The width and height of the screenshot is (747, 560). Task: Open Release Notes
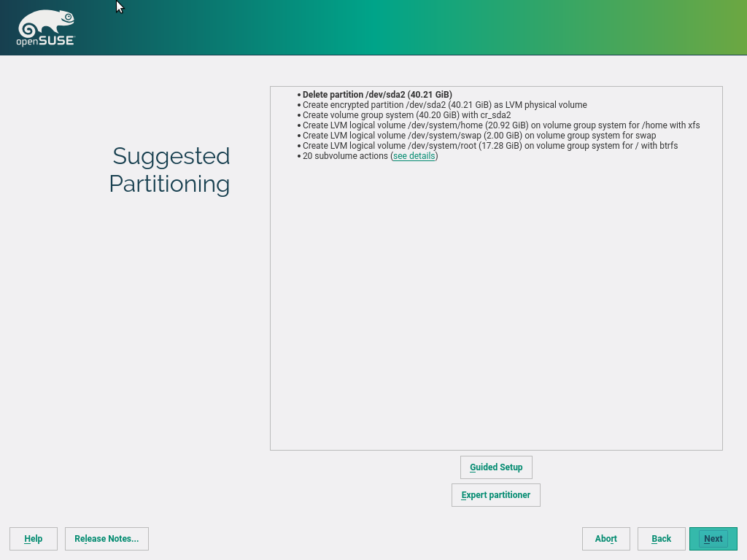pos(107,539)
